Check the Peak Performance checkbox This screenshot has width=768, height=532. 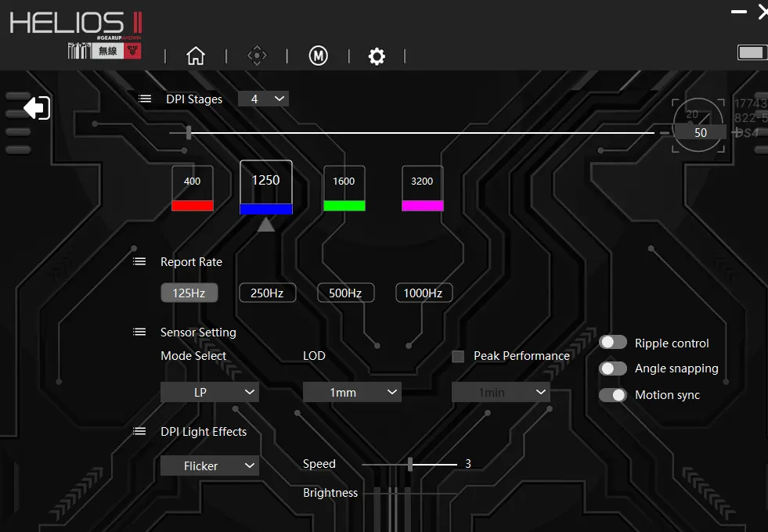pyautogui.click(x=458, y=356)
